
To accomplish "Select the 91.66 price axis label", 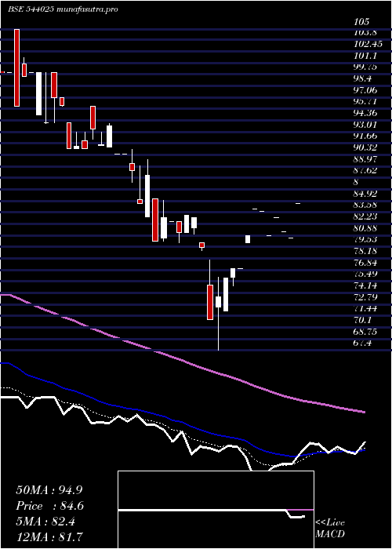I will coord(365,136).
